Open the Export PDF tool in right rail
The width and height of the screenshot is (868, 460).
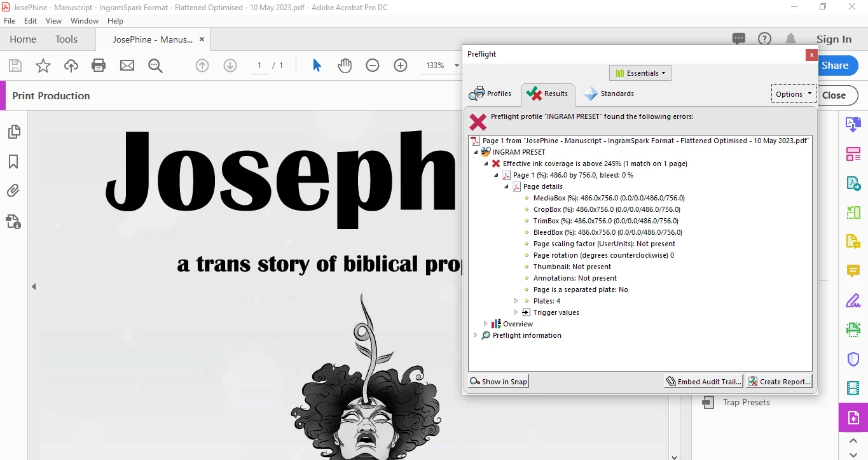tap(853, 124)
